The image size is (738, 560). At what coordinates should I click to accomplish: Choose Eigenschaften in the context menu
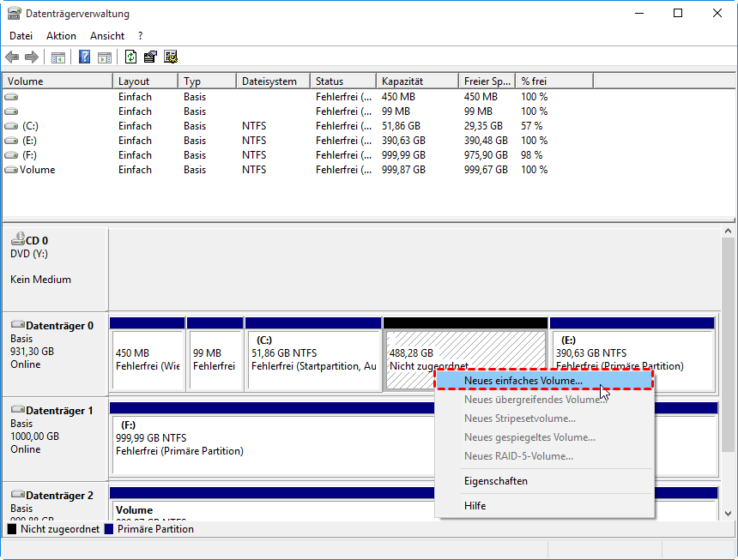[543, 481]
